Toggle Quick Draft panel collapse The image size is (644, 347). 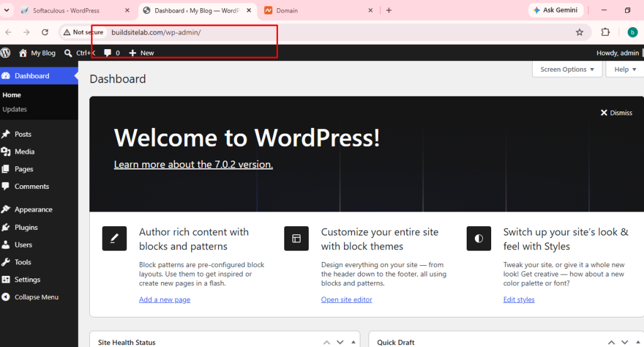[638, 343]
